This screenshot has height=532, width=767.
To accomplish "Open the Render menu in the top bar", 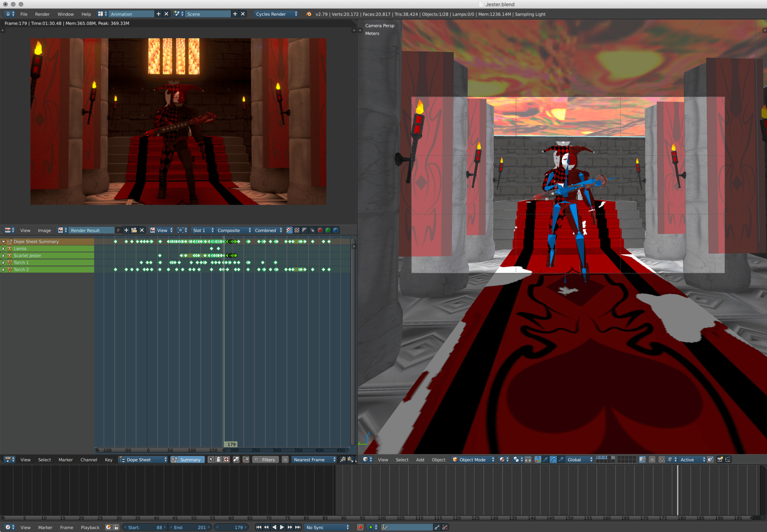I will (42, 14).
